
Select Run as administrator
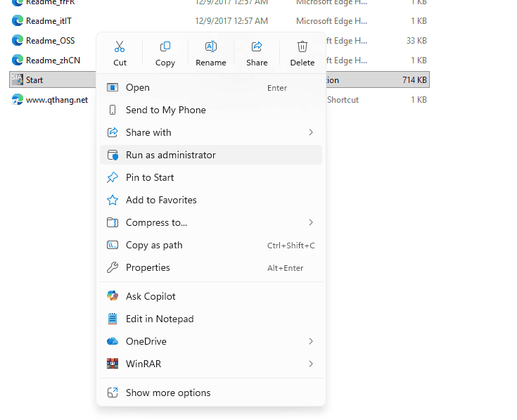(170, 155)
